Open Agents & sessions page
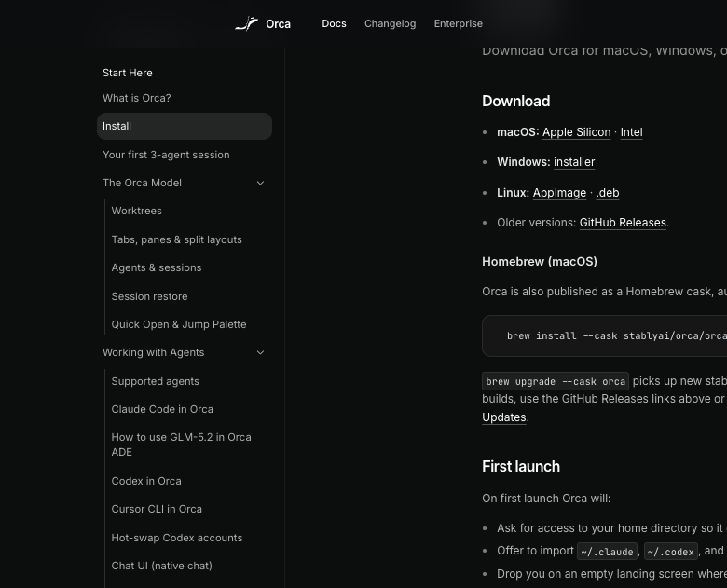This screenshot has width=727, height=588. pyautogui.click(x=157, y=267)
